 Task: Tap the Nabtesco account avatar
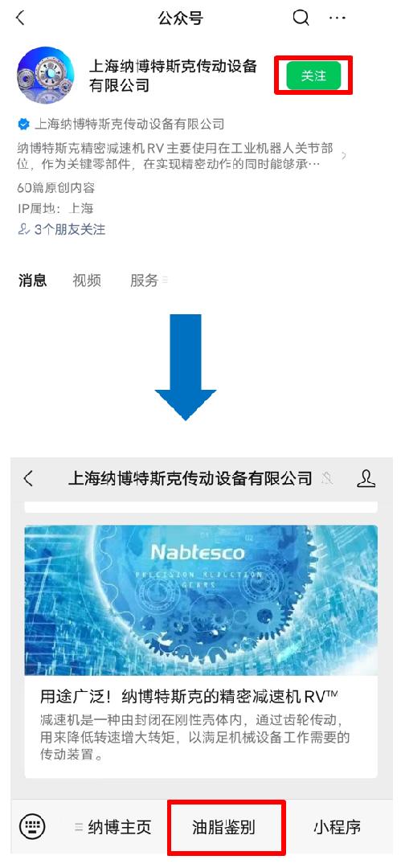[46, 75]
